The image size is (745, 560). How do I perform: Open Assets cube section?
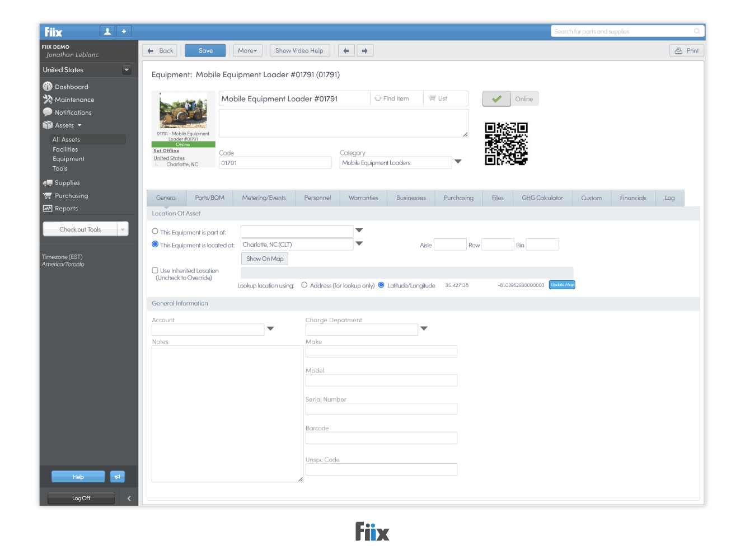[63, 125]
